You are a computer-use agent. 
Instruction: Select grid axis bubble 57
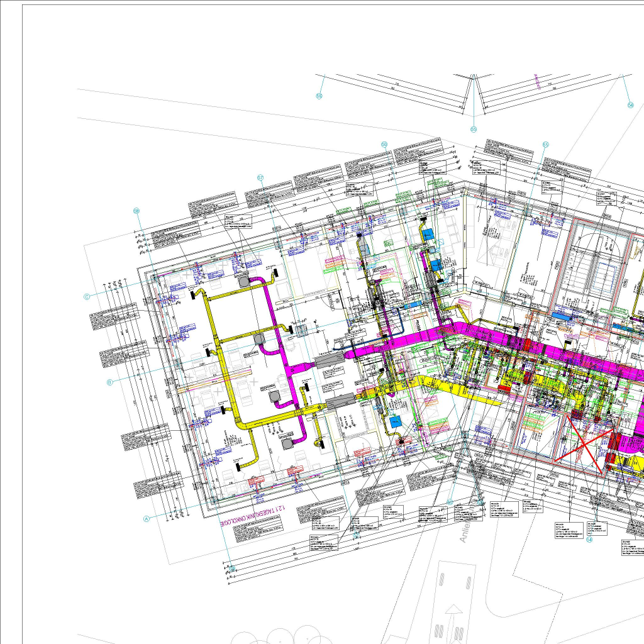(260, 178)
